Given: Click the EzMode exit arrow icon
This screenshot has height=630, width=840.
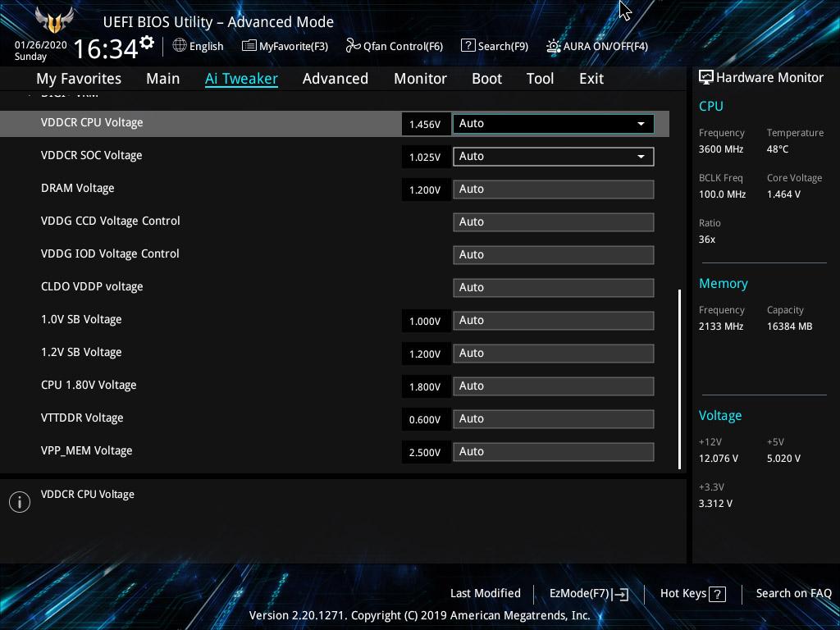Looking at the screenshot, I should coord(620,594).
